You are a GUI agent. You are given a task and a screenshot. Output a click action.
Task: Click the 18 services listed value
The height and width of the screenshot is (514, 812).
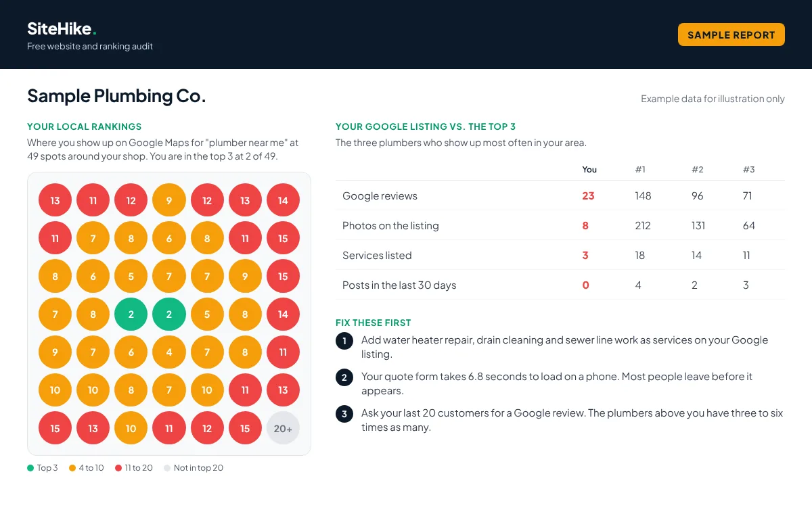point(640,256)
